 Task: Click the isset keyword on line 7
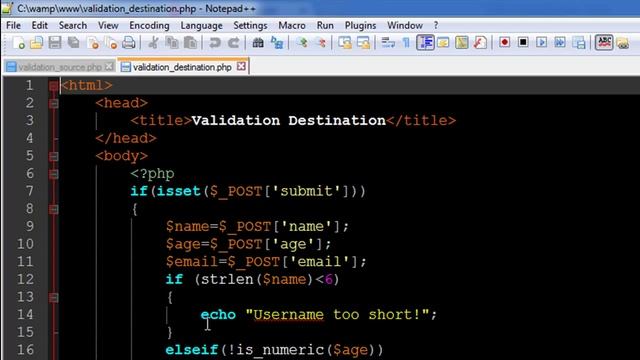[178, 191]
